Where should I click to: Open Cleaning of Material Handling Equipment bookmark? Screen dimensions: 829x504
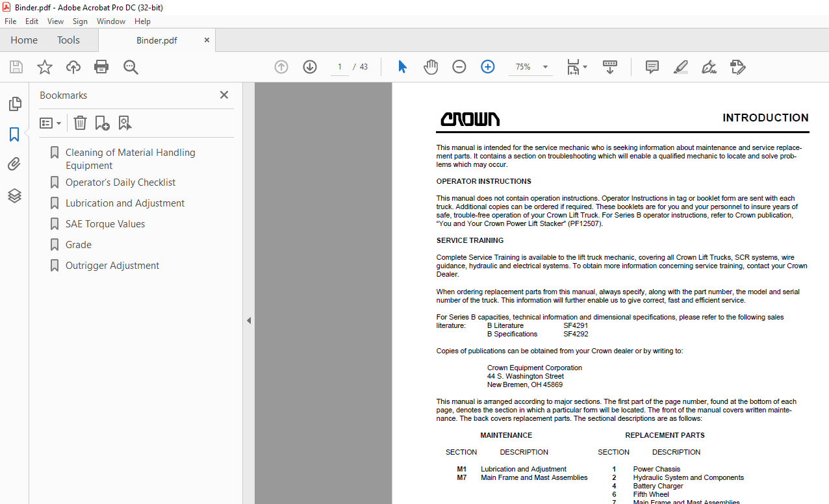coord(131,158)
